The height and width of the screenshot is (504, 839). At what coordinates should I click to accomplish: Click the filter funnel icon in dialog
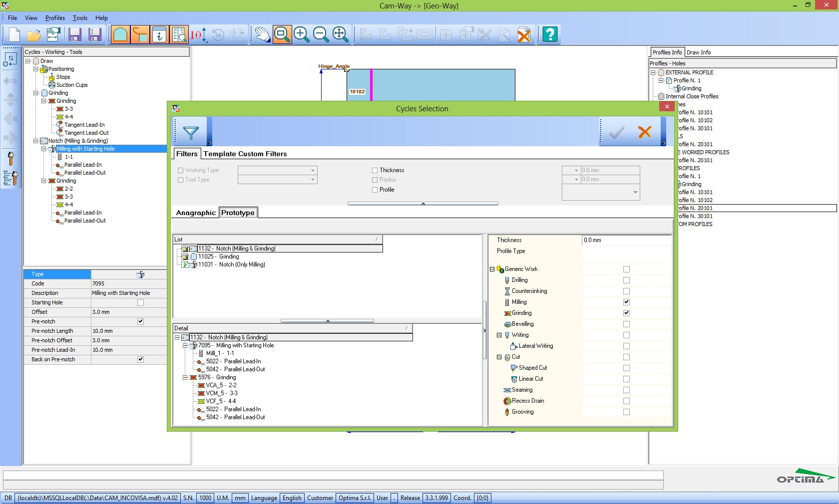[191, 132]
